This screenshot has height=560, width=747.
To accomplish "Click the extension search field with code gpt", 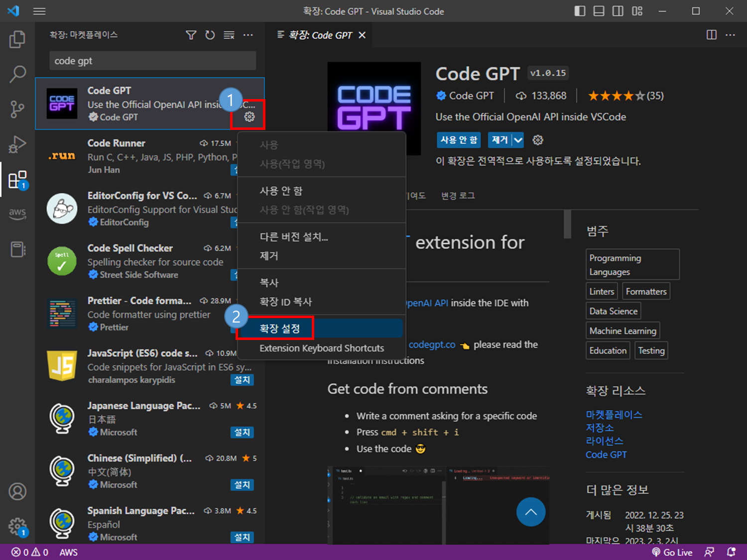I will coord(152,61).
